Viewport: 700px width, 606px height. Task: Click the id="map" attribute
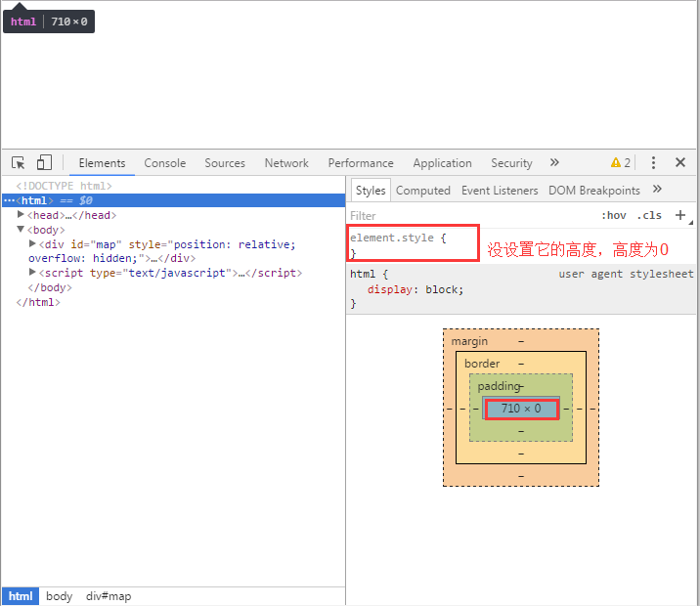coord(96,244)
